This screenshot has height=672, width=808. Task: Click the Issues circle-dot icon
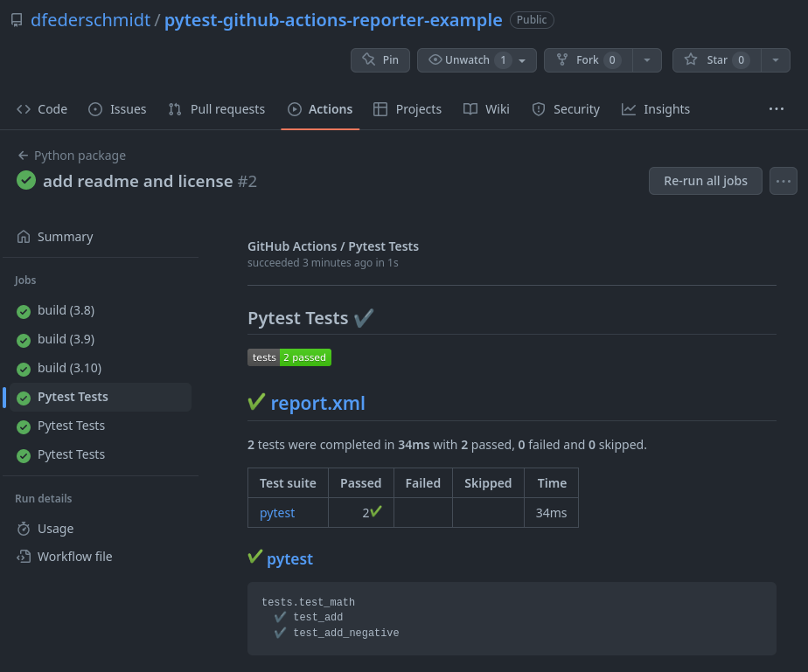point(95,109)
